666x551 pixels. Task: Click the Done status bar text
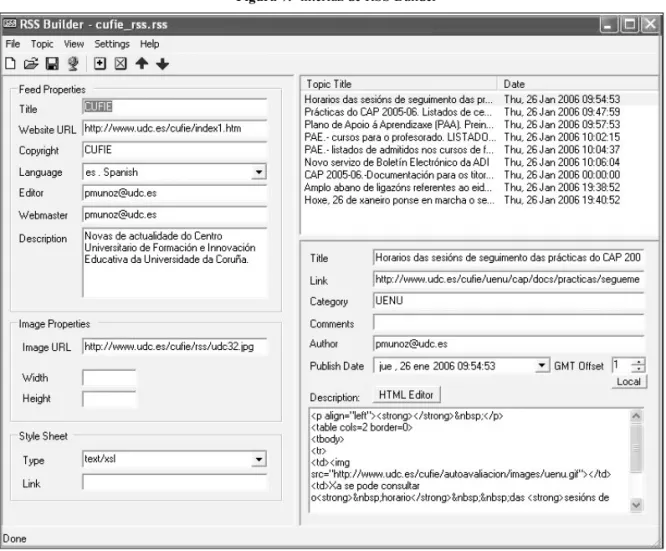14,539
